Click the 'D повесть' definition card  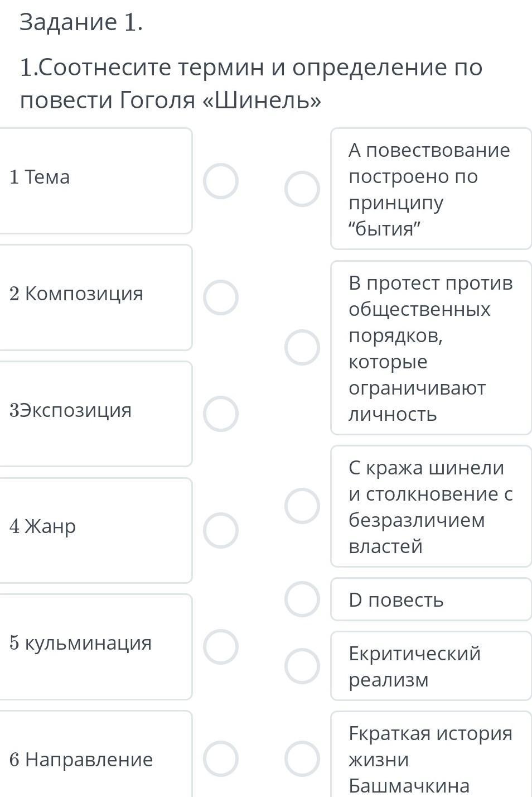coord(431,599)
